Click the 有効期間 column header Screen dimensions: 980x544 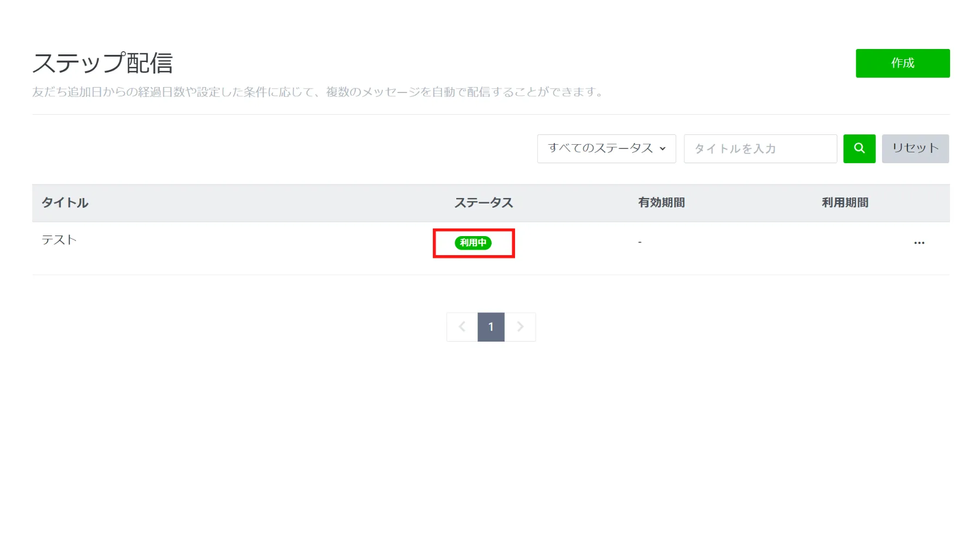tap(661, 203)
